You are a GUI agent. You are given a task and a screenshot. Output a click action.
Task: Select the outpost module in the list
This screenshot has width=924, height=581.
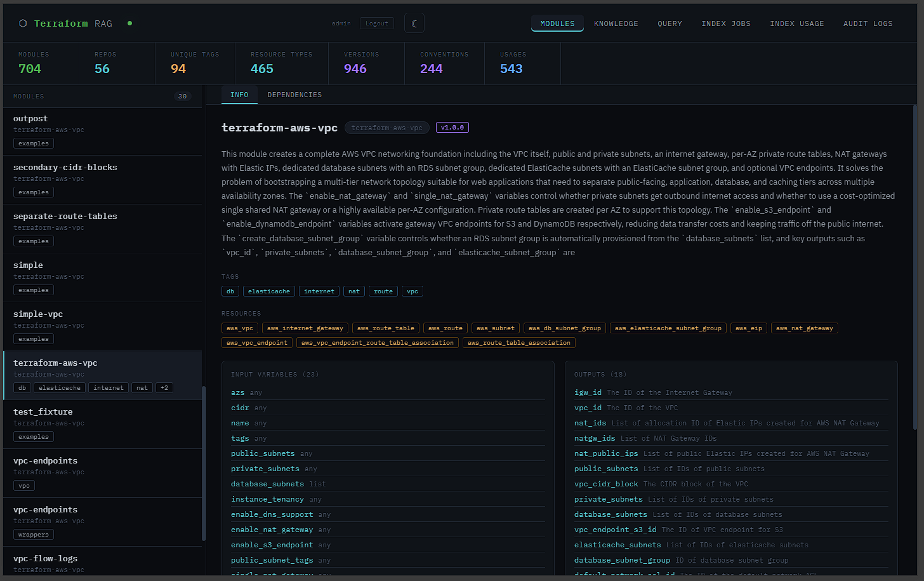[102, 131]
